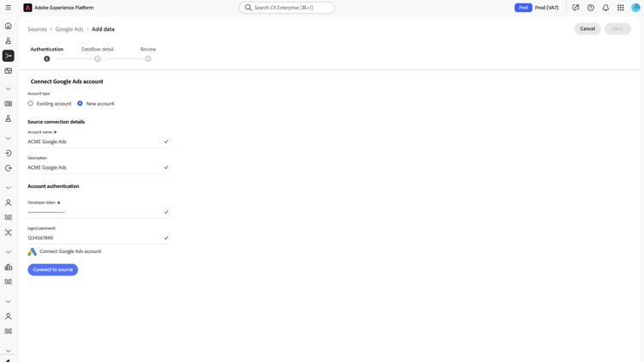Click 'Connect Google Ads account' text beside logo
The image size is (644, 362).
[x=70, y=251]
